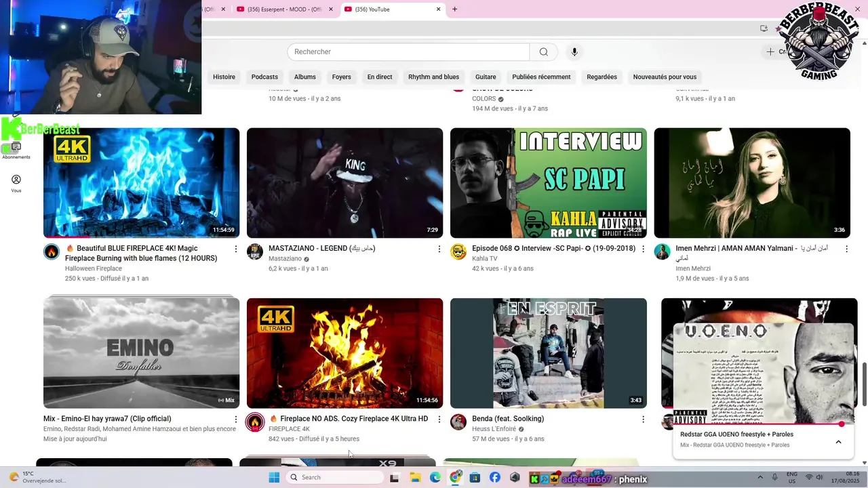Open Windows Start menu

tap(274, 477)
